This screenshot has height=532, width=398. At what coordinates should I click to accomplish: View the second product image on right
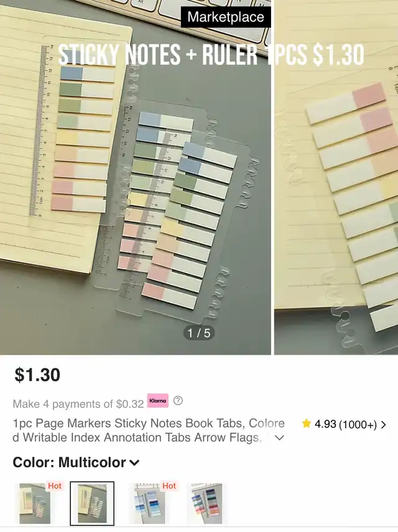tap(336, 177)
